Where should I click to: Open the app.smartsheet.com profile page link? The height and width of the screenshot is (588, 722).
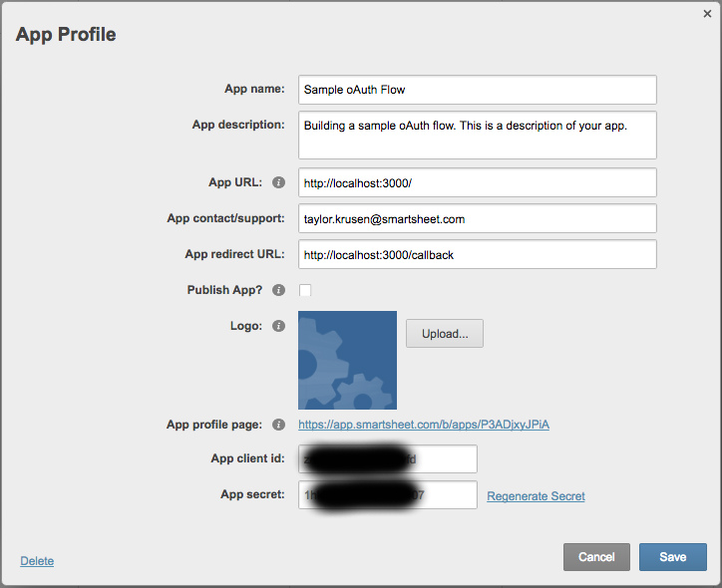(424, 425)
